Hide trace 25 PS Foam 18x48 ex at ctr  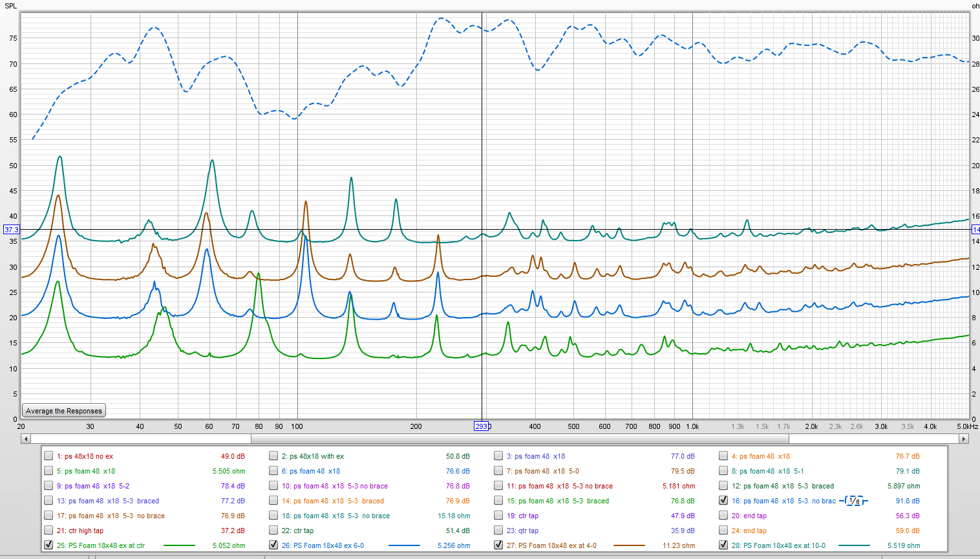48,545
